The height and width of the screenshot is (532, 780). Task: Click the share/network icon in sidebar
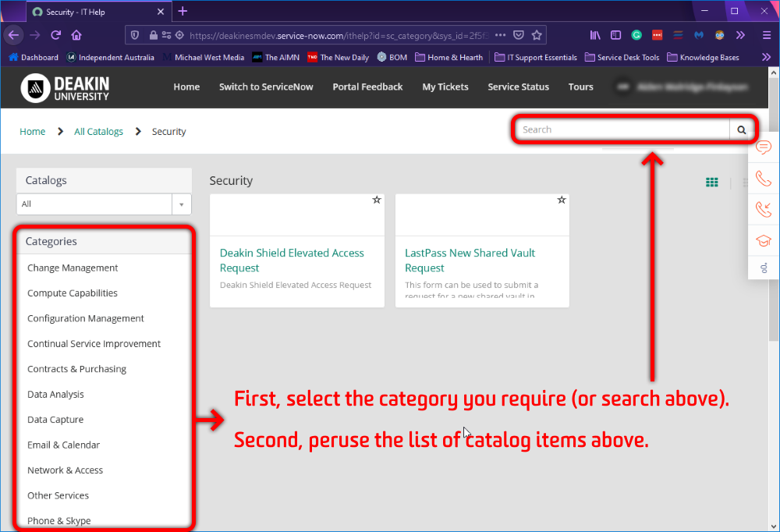tap(763, 269)
